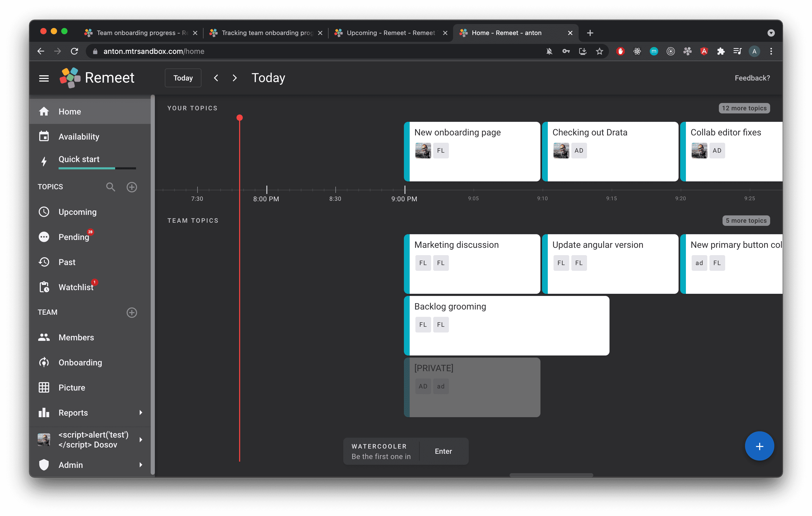Open Chrome three-dot menu

click(771, 51)
